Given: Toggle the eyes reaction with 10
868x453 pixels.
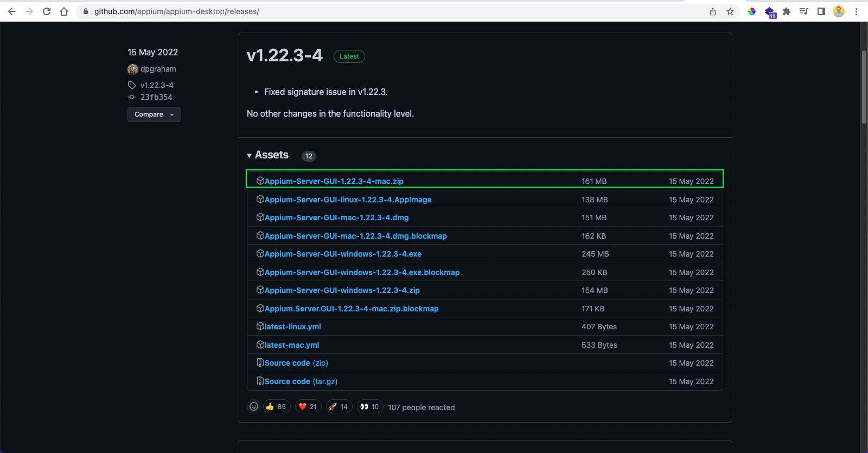Looking at the screenshot, I should pyautogui.click(x=370, y=406).
